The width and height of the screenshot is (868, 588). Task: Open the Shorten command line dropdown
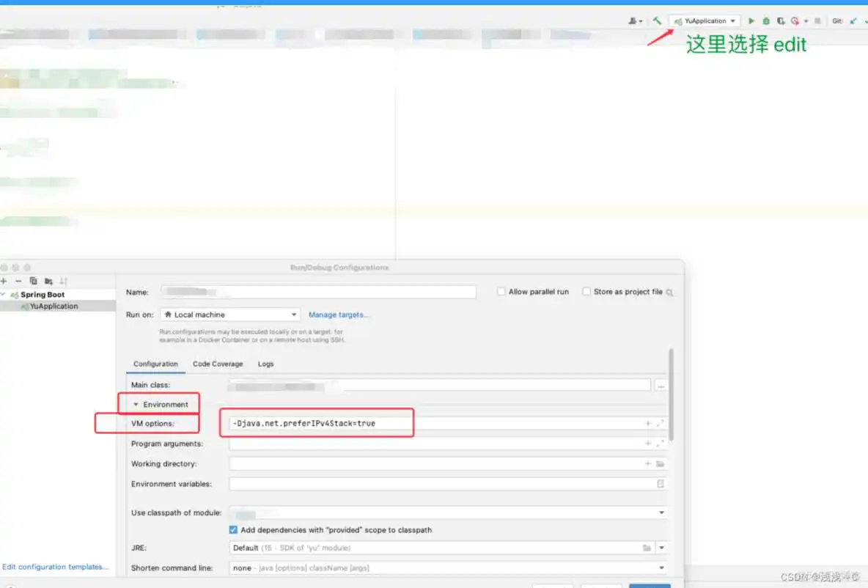[x=448, y=568]
